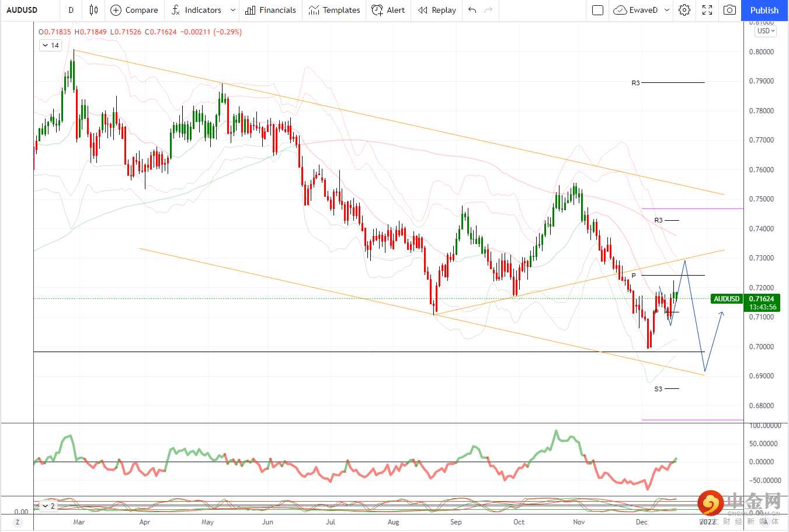Click the Aug label on time axis
This screenshot has height=532, width=789.
coord(394,522)
